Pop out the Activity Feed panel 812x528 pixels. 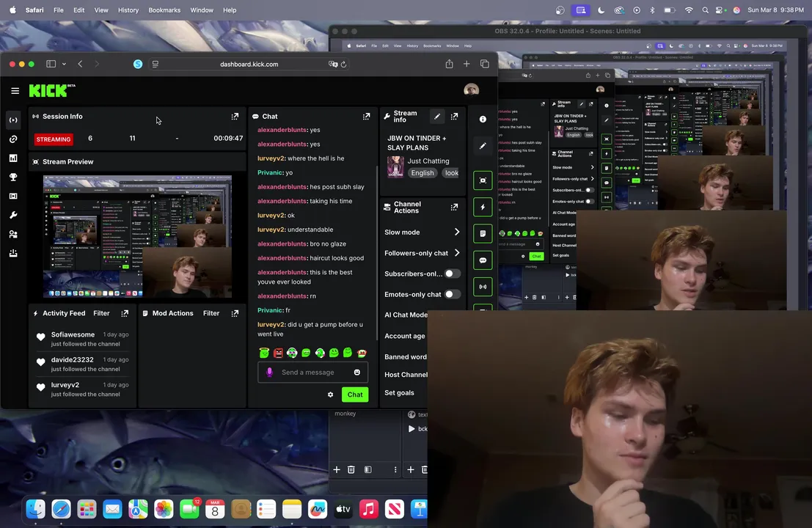coord(125,313)
